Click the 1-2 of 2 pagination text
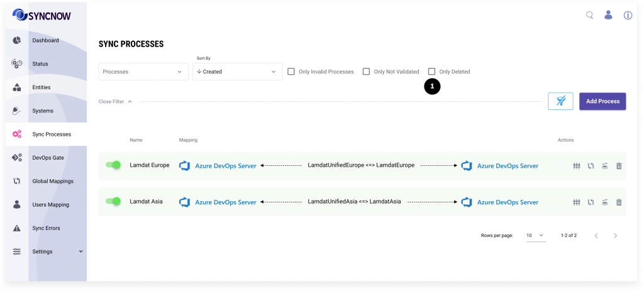Viewport: 644px width, 291px height. coord(569,236)
